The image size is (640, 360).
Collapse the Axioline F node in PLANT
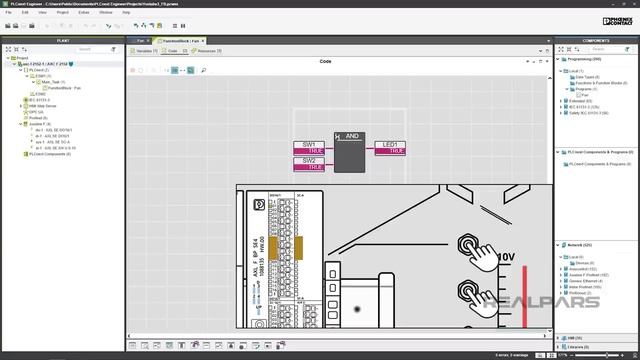point(21,124)
